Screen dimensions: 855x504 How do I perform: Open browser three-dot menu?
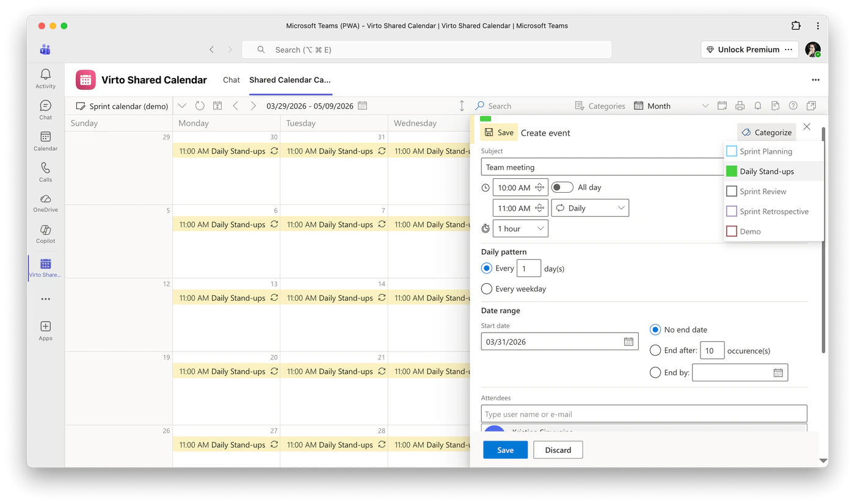[818, 26]
